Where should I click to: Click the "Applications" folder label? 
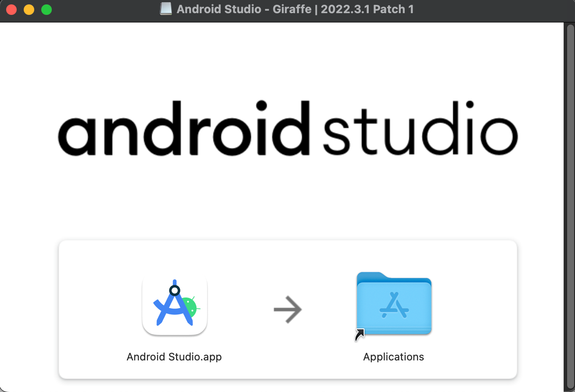[394, 356]
